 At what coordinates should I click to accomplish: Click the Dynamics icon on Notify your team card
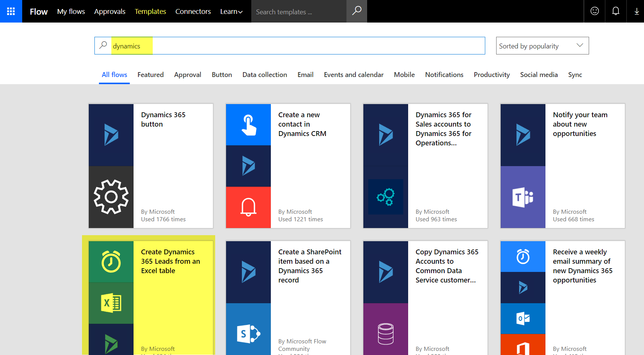[523, 135]
